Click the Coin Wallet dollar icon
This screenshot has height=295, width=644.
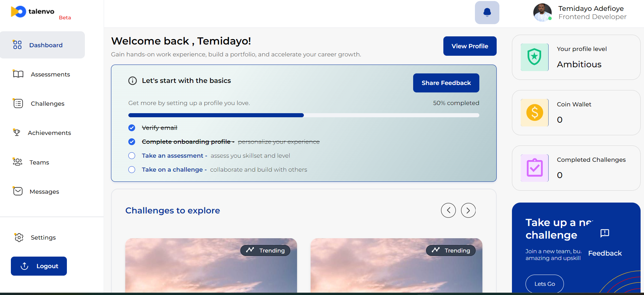pos(534,112)
